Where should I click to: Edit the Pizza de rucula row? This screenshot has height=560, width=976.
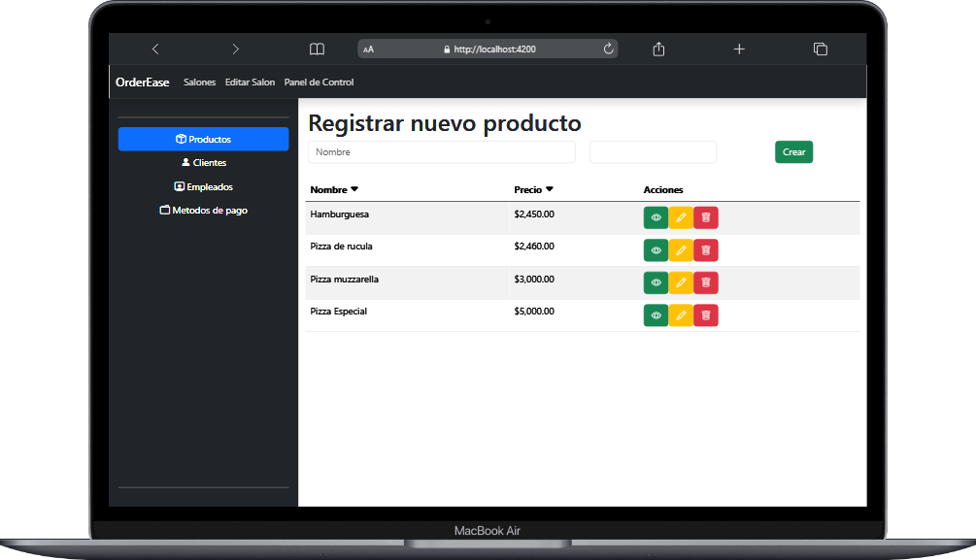[x=681, y=250]
